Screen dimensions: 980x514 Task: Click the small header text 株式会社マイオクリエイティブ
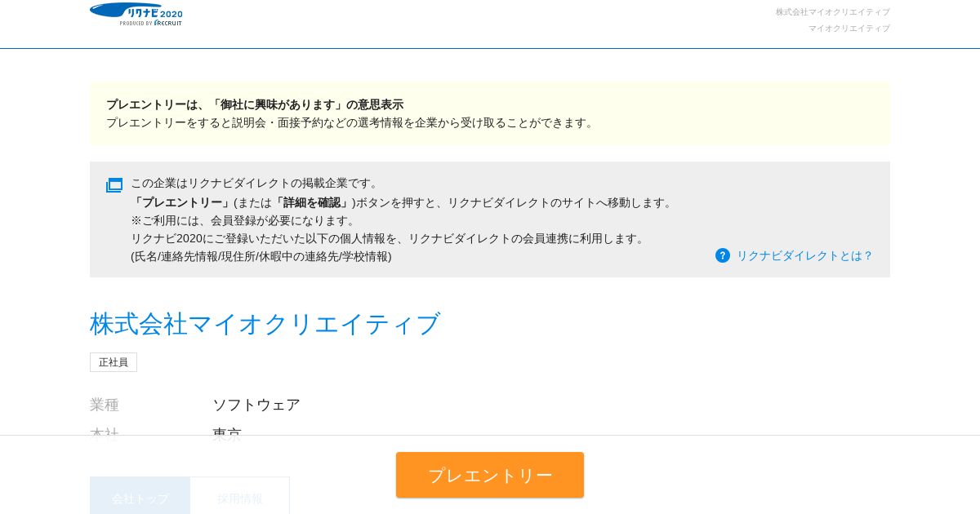(x=832, y=12)
